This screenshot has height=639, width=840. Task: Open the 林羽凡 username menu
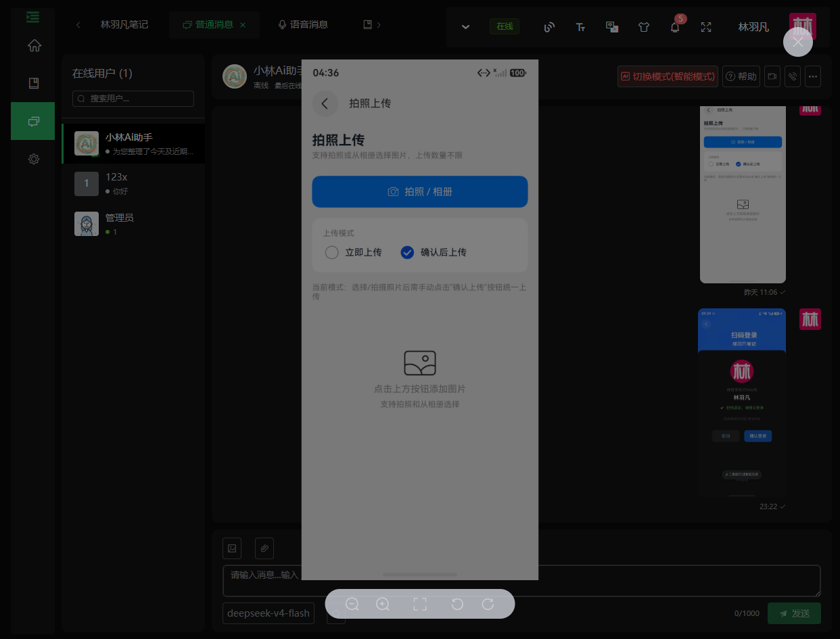(x=753, y=27)
